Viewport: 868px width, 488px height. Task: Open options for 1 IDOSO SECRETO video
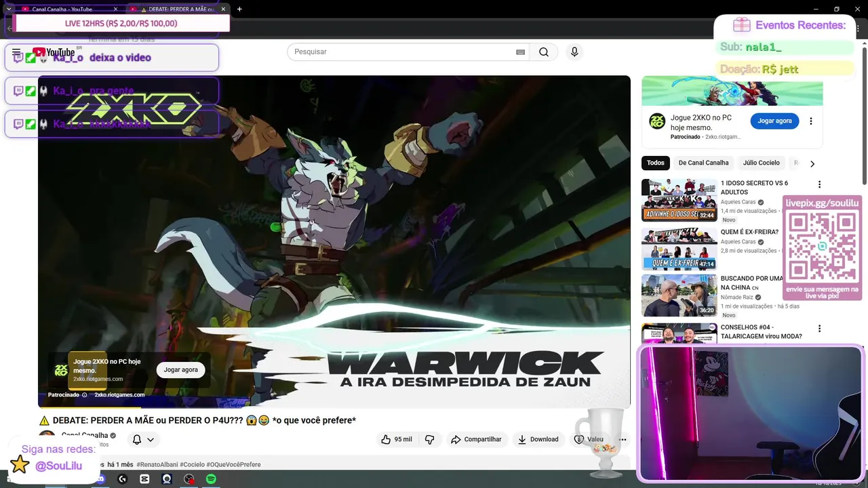coord(819,184)
